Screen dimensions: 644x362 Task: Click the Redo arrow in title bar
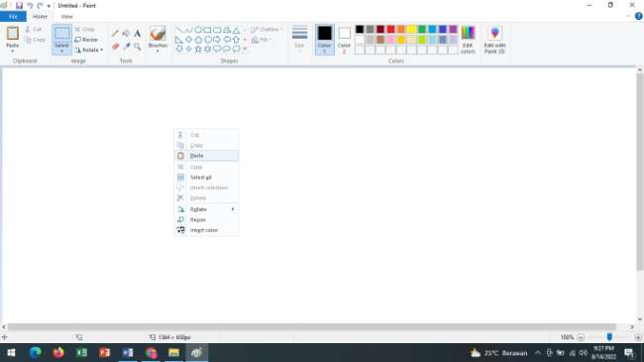(40, 5)
